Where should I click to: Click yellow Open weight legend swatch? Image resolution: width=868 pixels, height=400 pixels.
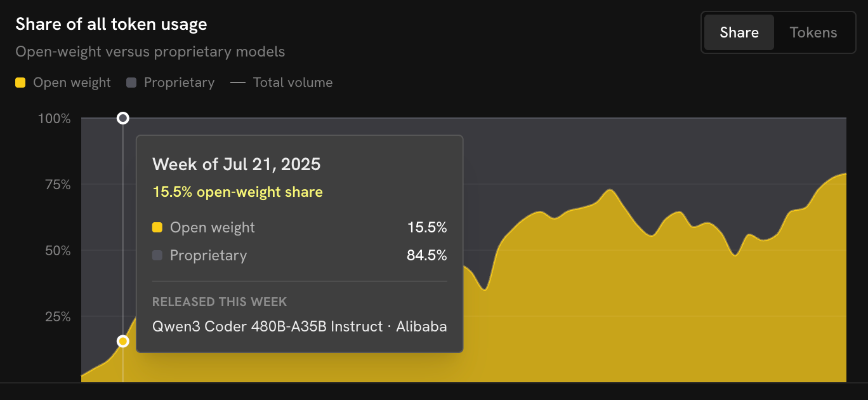(x=20, y=83)
